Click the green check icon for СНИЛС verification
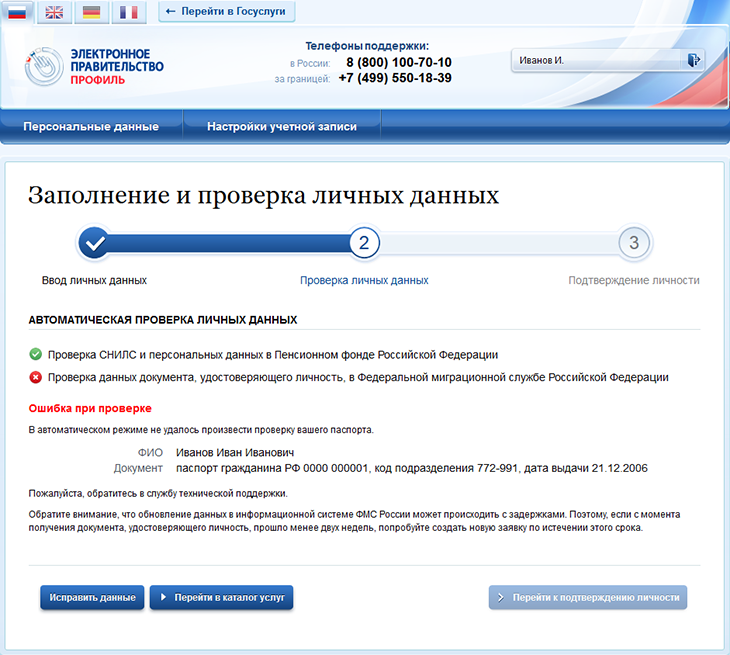Viewport: 730px width, 655px height. (35, 354)
